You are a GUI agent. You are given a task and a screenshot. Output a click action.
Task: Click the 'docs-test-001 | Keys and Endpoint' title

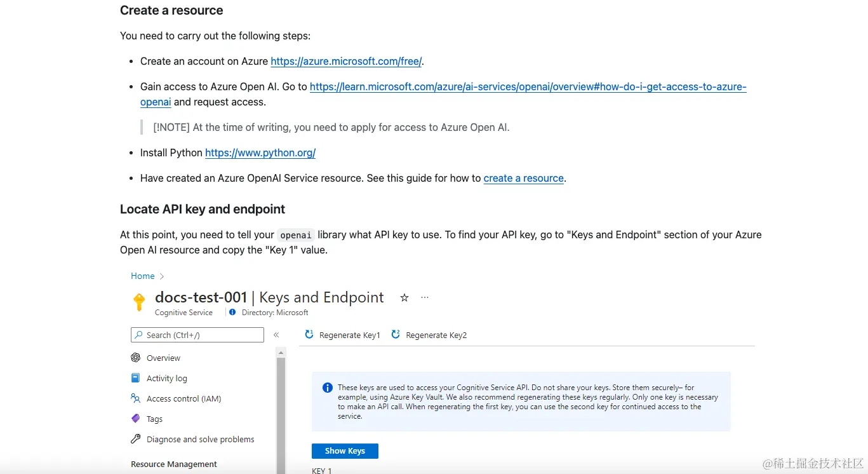(x=269, y=297)
